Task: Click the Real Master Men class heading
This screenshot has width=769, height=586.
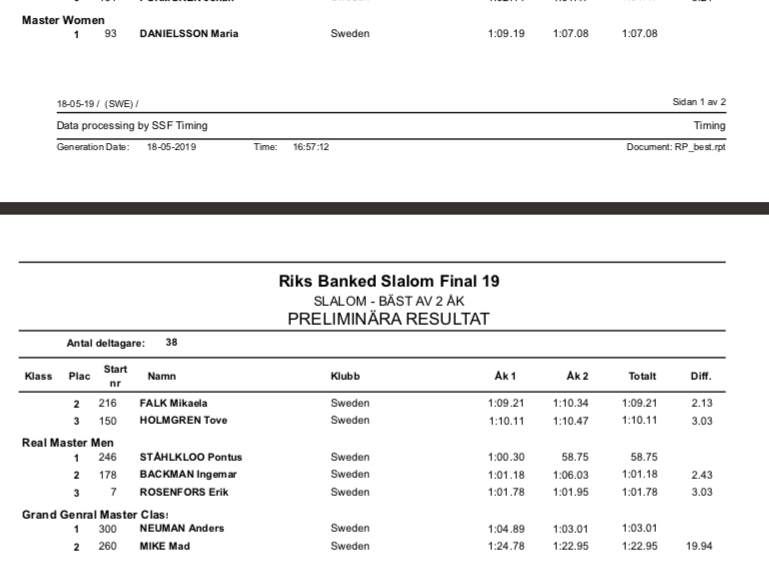Action: (68, 443)
